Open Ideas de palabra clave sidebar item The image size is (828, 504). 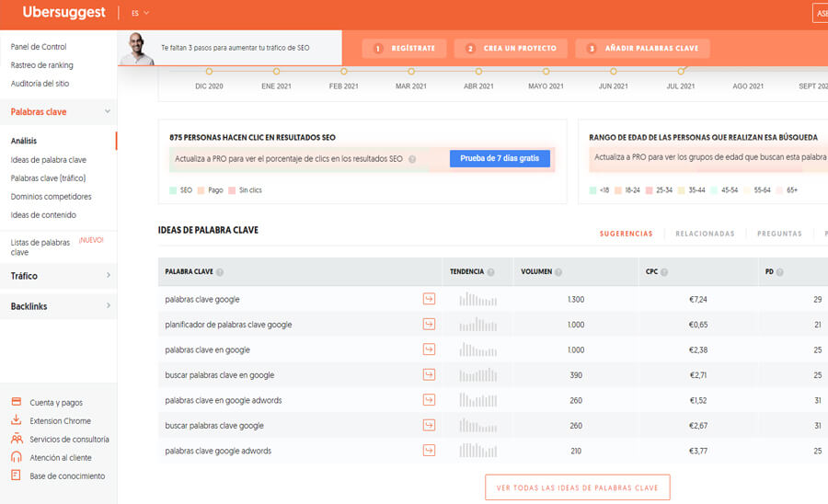point(48,159)
